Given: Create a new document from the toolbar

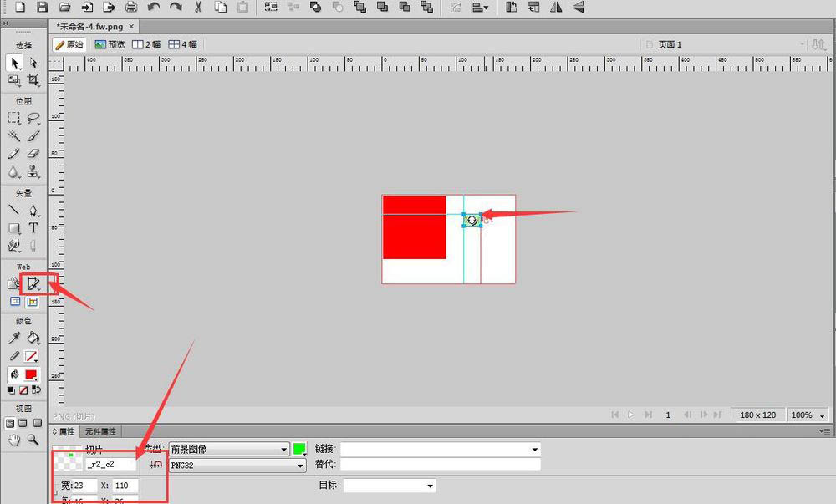Looking at the screenshot, I should pyautogui.click(x=20, y=7).
